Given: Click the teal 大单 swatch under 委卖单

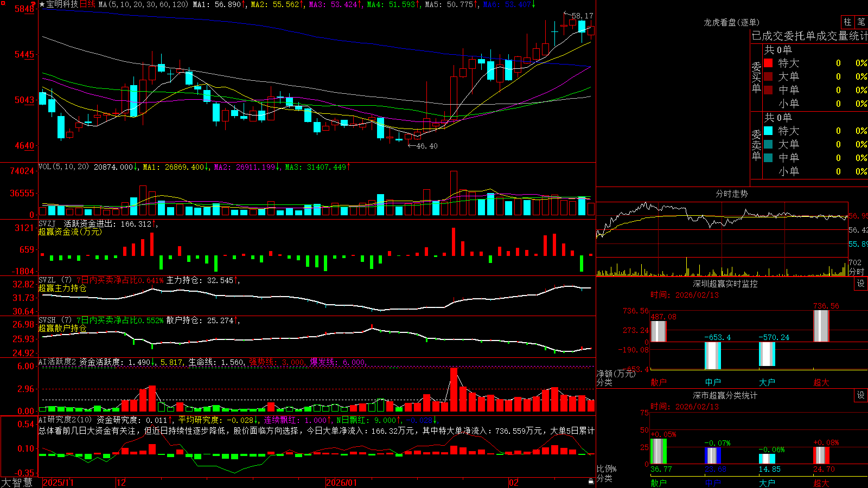Looking at the screenshot, I should (768, 144).
